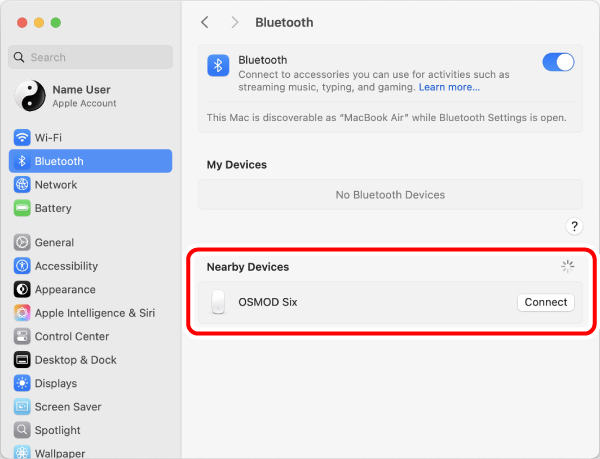Open Name User Apple Account
Viewport: 600px width, 459px height.
tap(90, 96)
